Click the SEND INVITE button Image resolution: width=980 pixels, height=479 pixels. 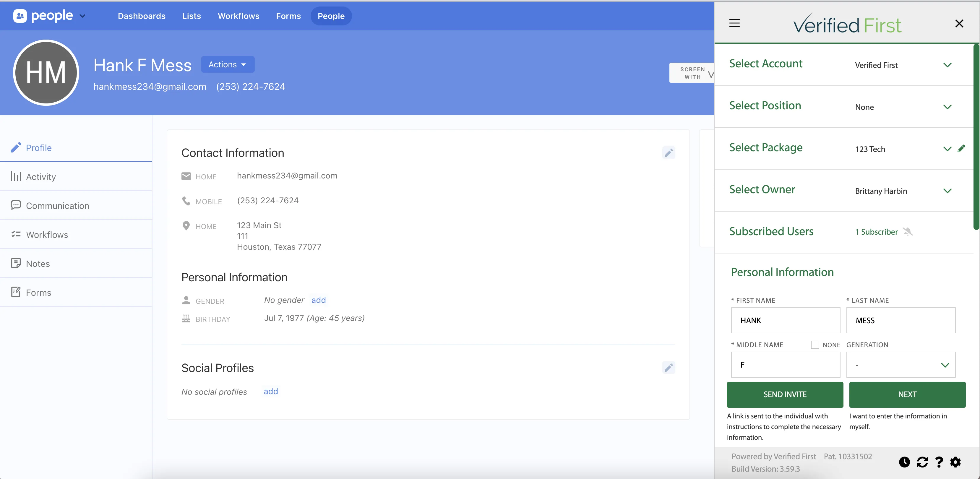785,394
